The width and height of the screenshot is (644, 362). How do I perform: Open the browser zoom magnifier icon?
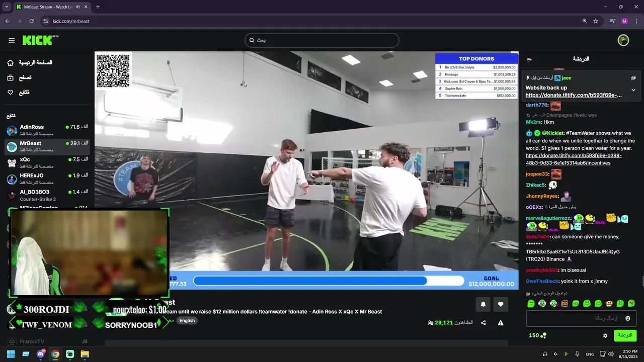pos(585,21)
